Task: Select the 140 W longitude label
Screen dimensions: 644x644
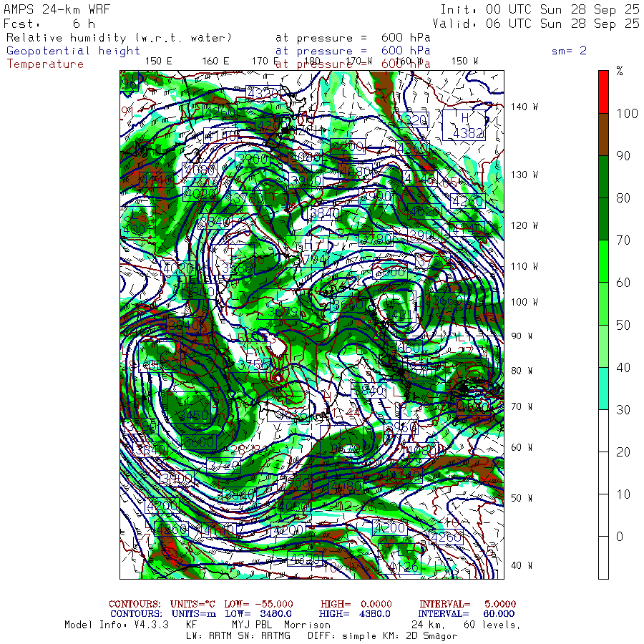Action: pos(525,107)
